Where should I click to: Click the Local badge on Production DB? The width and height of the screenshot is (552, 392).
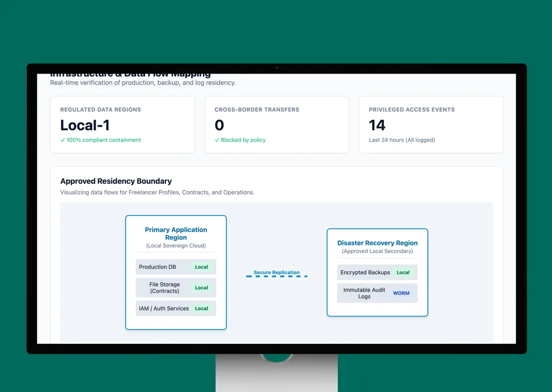pos(201,267)
